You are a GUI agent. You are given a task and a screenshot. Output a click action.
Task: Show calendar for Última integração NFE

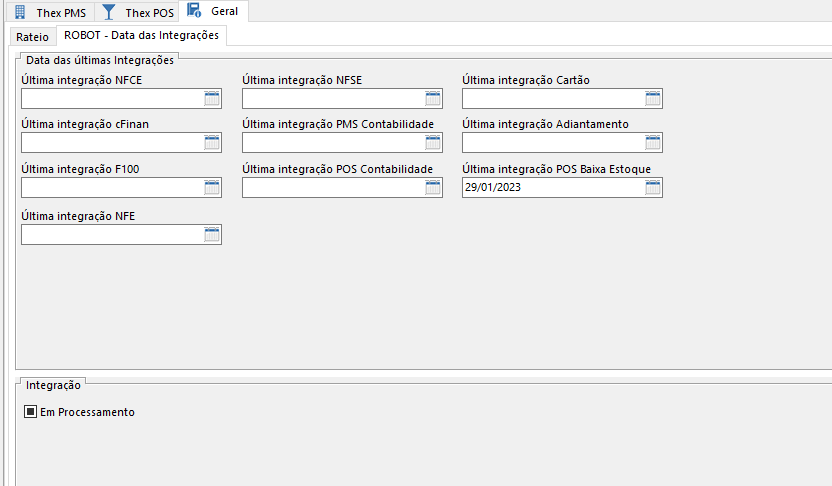tap(212, 234)
